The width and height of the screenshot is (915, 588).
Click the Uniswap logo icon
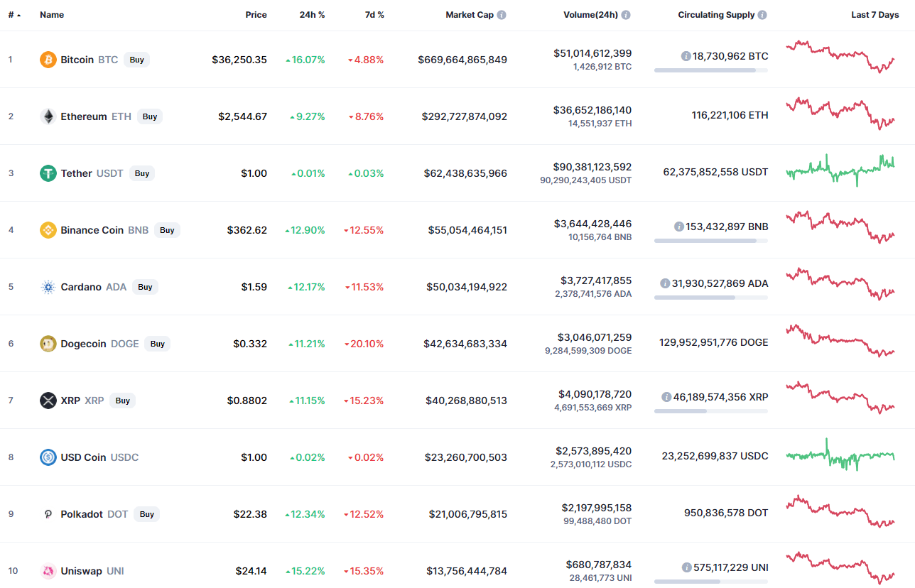[x=48, y=571]
